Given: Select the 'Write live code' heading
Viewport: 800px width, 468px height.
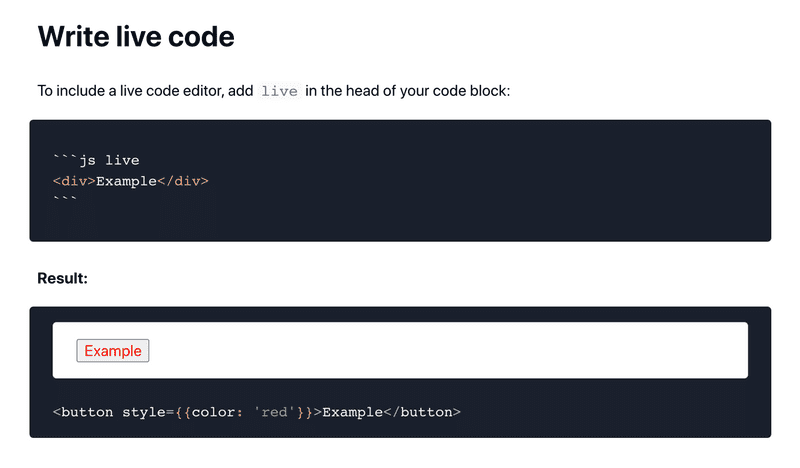Looking at the screenshot, I should 136,37.
